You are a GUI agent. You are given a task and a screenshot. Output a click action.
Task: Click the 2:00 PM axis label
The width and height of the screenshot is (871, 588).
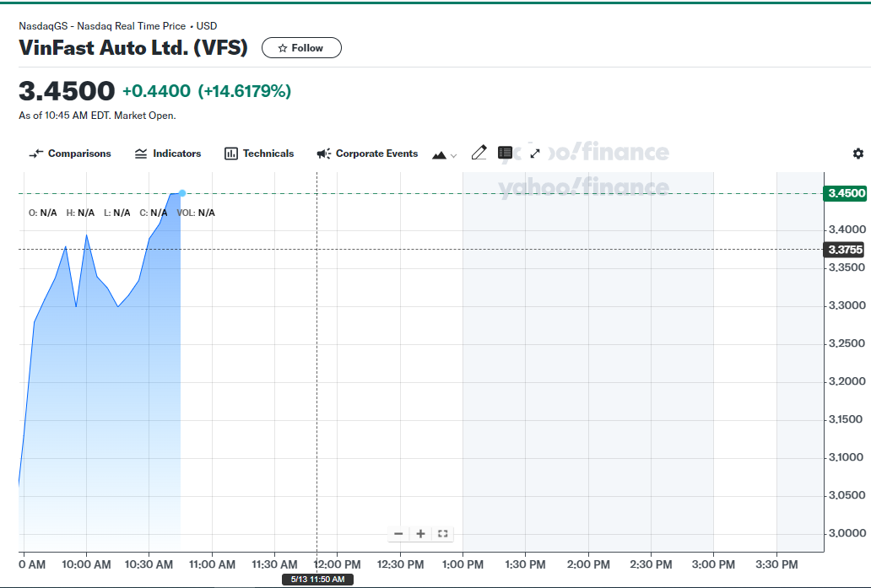[588, 564]
